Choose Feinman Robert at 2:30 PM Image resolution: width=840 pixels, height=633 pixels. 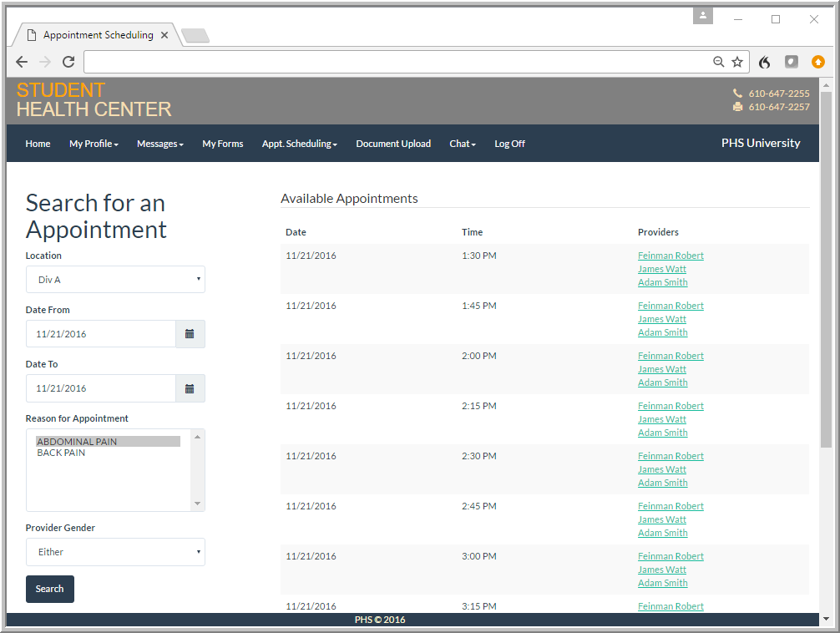pyautogui.click(x=670, y=456)
